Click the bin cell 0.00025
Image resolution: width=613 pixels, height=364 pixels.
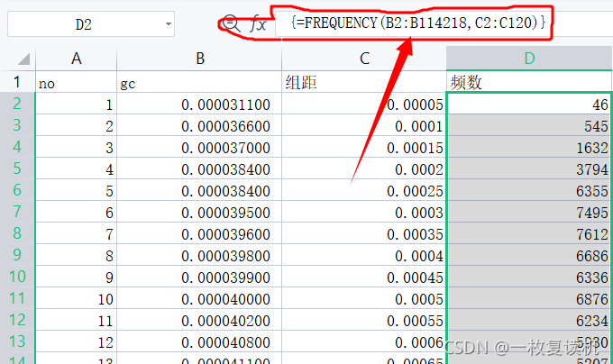(364, 190)
